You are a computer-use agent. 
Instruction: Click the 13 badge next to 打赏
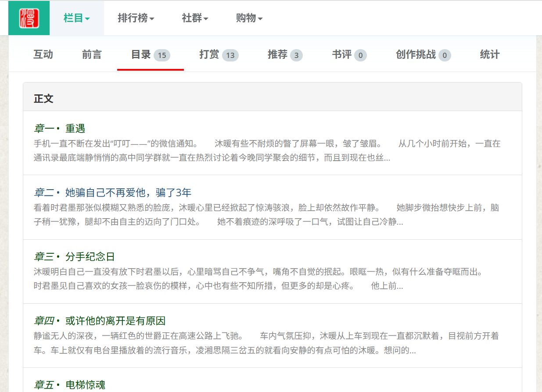click(x=230, y=55)
